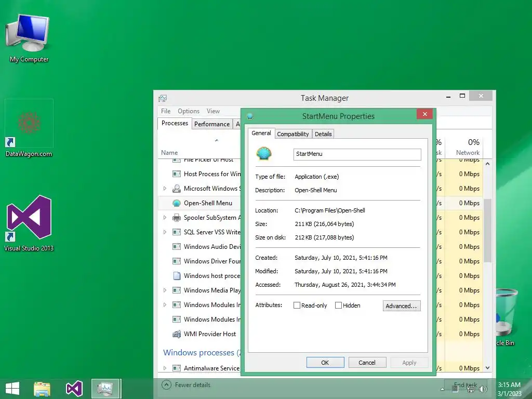This screenshot has width=532, height=399.
Task: Switch to the Performance tab
Action: point(212,124)
